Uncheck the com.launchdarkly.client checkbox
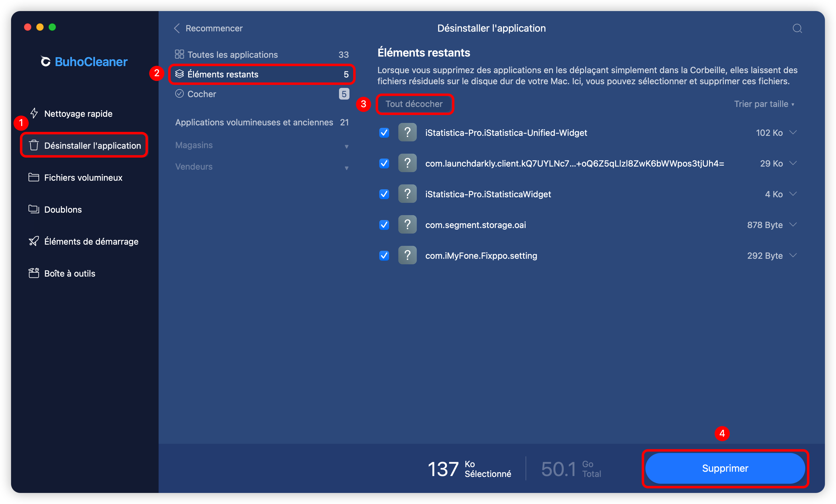 (384, 163)
